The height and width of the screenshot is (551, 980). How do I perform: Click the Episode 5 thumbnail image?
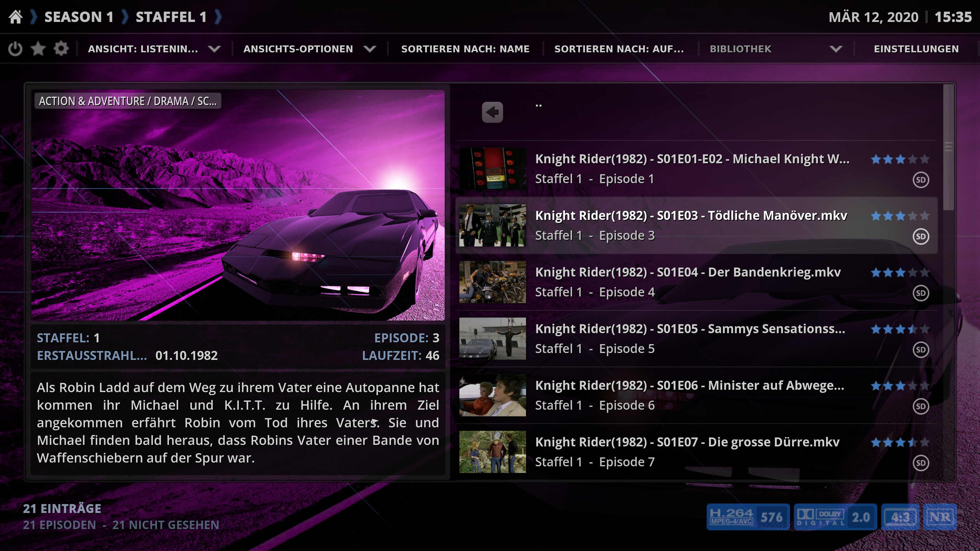492,339
